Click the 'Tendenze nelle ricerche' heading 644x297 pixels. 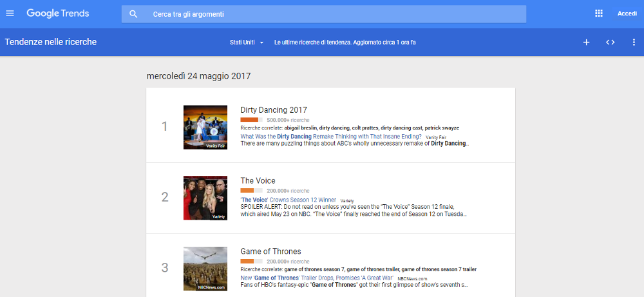tap(51, 42)
